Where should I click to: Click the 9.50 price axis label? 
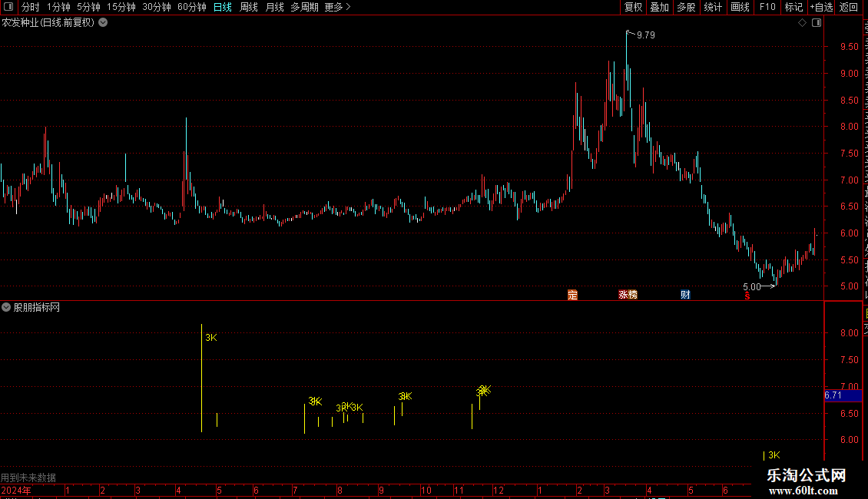[849, 47]
